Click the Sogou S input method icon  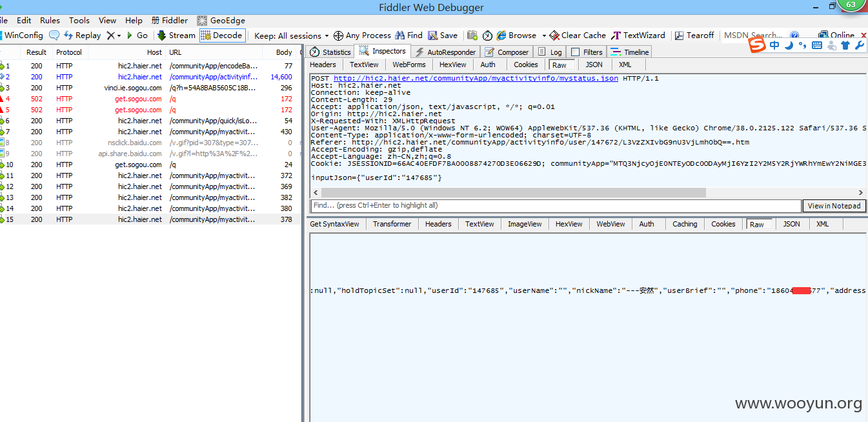coord(757,45)
